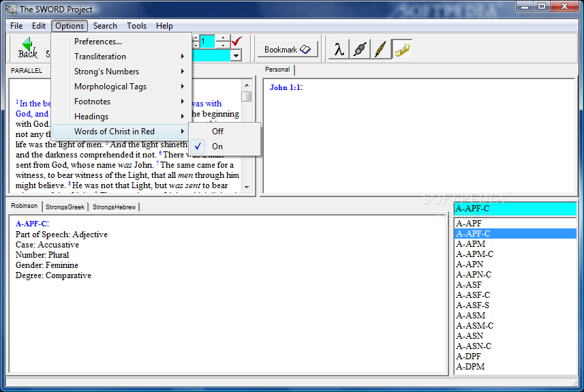Select A-DPF in the key list

pos(515,357)
